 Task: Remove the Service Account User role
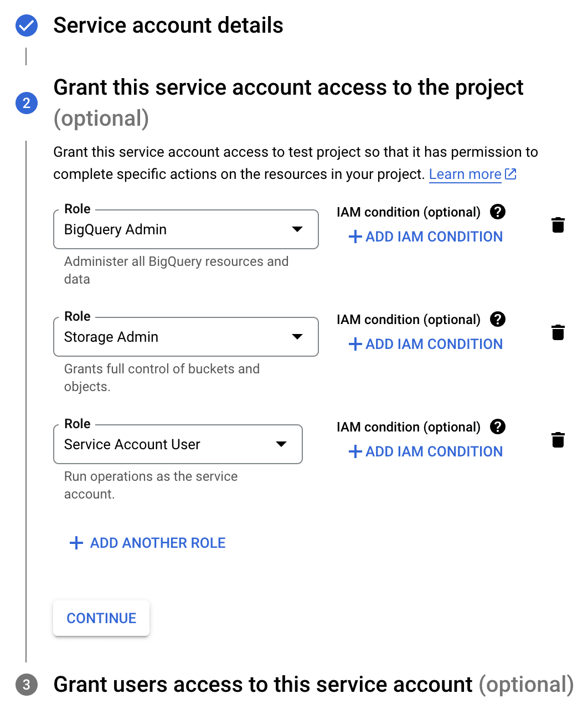[558, 440]
